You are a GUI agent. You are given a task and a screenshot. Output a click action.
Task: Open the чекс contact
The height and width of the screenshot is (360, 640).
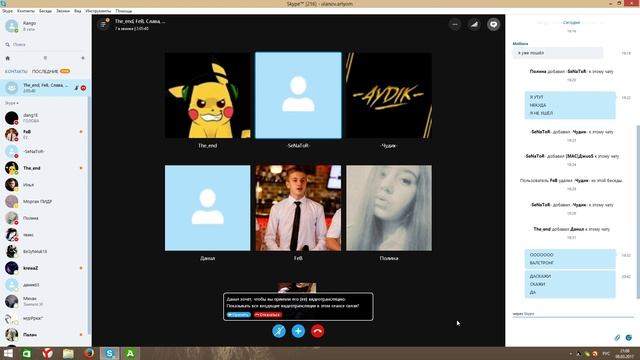(x=45, y=235)
